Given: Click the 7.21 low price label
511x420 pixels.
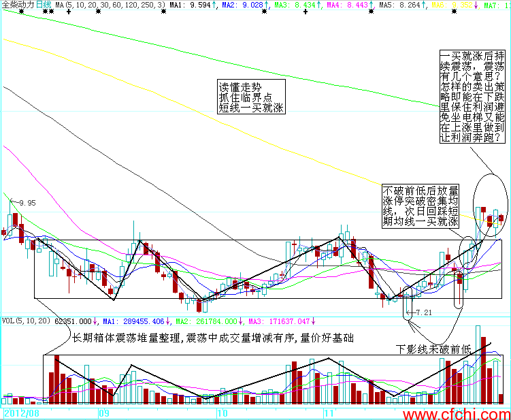Looking at the screenshot, I should (x=424, y=312).
